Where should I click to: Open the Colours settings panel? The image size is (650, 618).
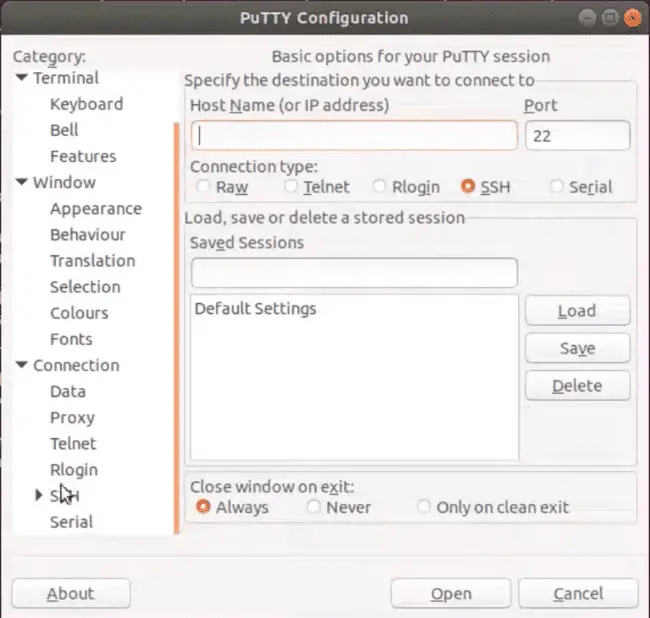tap(79, 313)
